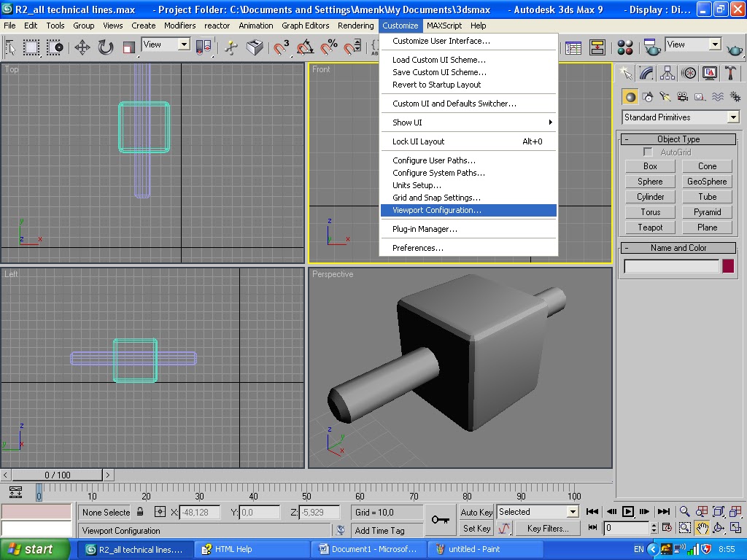Select the Geometry category sphere icon

pos(630,97)
